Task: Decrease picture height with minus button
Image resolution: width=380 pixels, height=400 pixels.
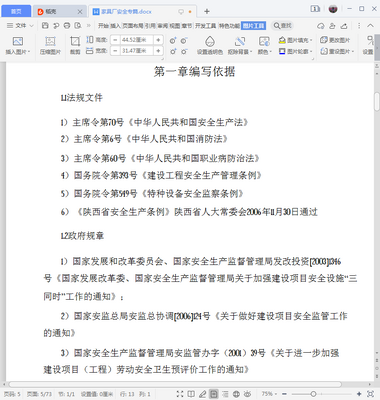Action: [115, 40]
